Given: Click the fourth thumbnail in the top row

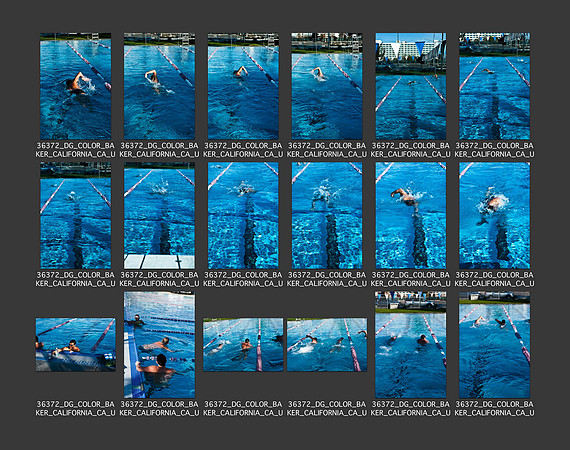Looking at the screenshot, I should pos(327,86).
